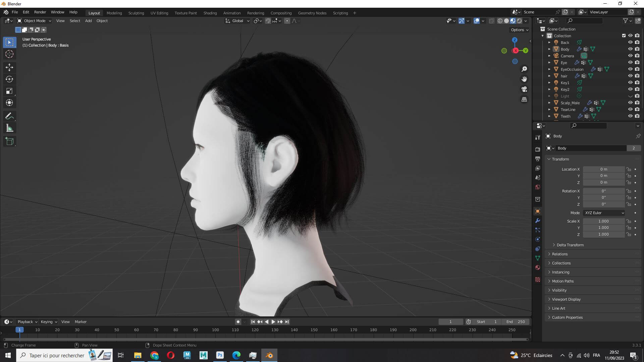Click the Options button in viewport
The height and width of the screenshot is (362, 644).
520,30
